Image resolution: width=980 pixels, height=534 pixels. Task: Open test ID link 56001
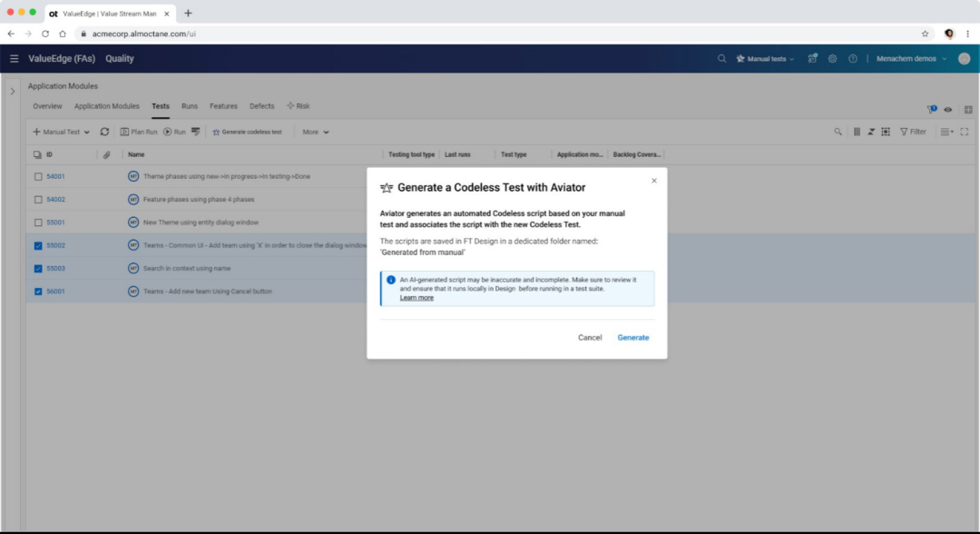tap(55, 292)
